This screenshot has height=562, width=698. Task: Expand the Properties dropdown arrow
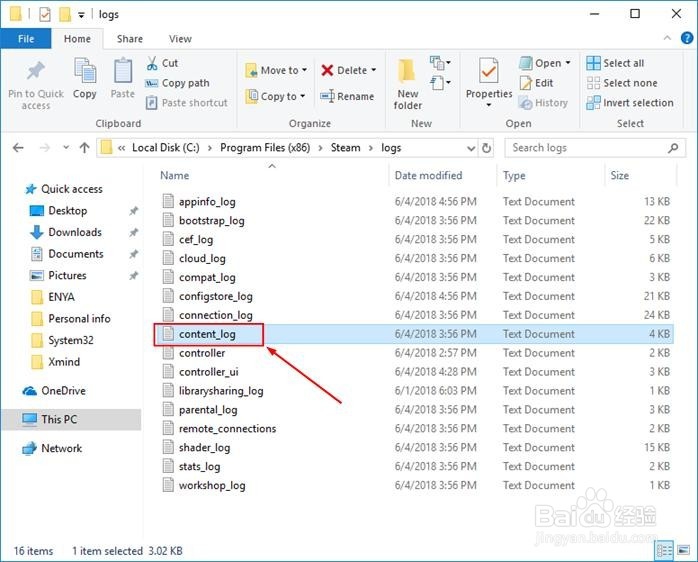489,106
